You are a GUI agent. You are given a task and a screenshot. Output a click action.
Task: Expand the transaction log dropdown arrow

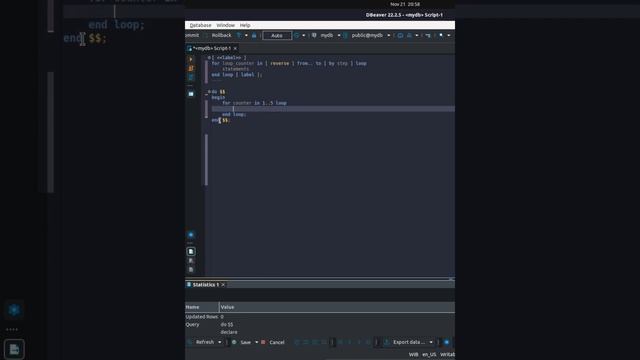[x=246, y=36]
